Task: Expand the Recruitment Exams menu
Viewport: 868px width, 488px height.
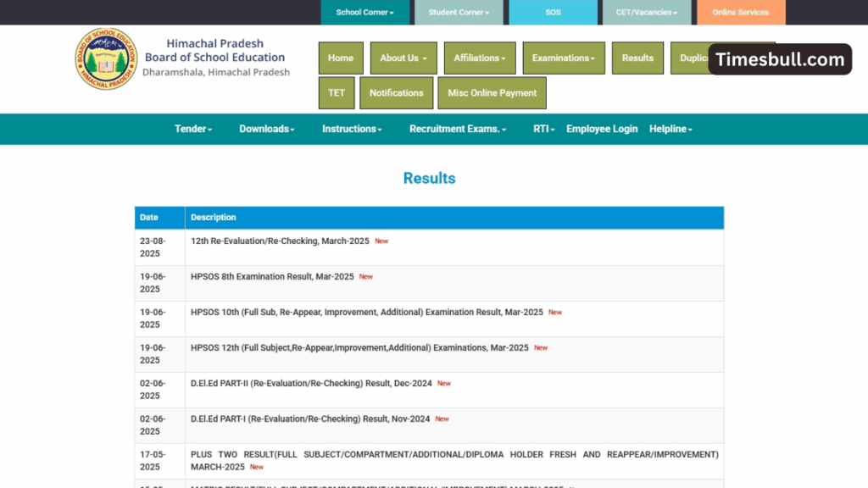Action: pos(456,129)
